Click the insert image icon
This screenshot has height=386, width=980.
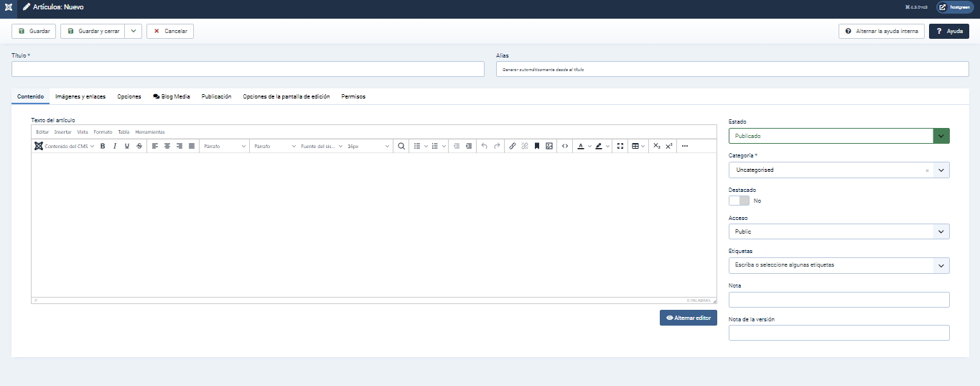tap(549, 146)
